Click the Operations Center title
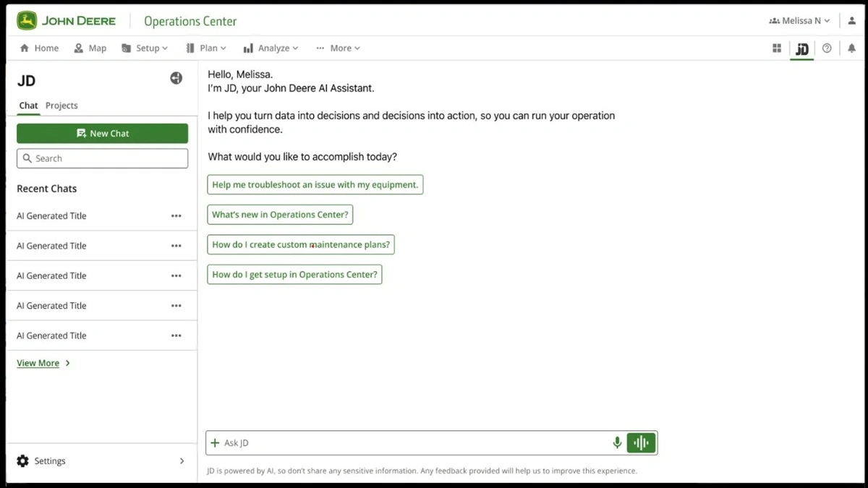Screen dimensions: 868x488 coord(190,21)
